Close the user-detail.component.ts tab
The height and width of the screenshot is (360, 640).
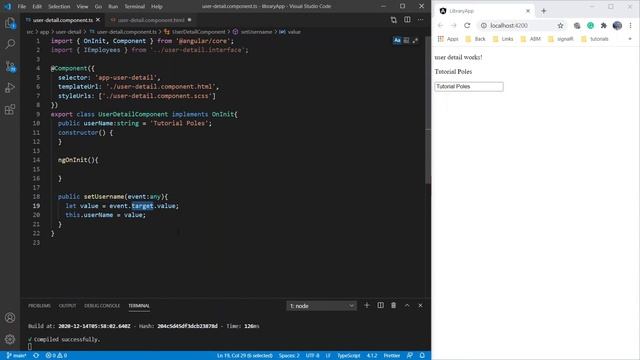98,20
